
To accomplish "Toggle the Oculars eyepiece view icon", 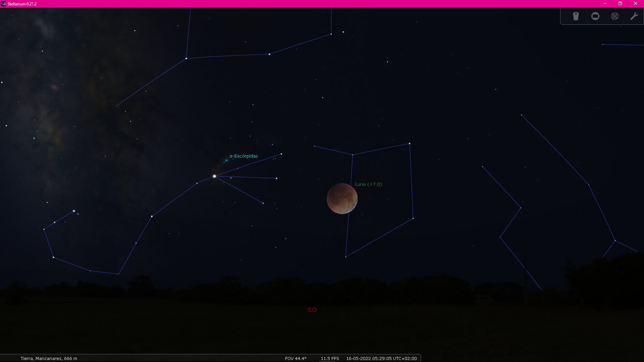I will (576, 16).
